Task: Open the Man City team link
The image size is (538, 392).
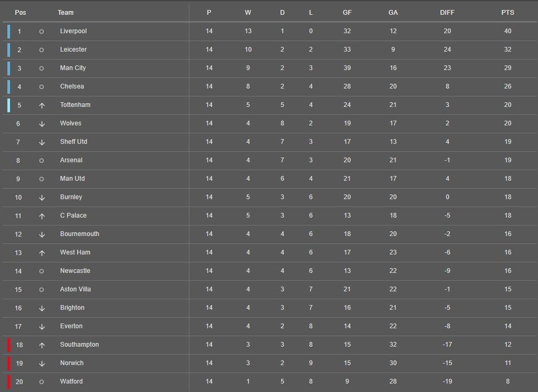Action: [x=73, y=68]
